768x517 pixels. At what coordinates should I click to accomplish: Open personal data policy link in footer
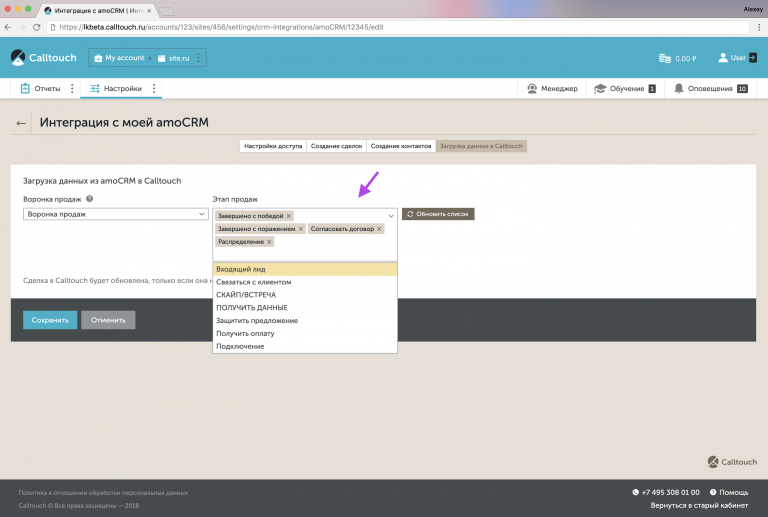pos(103,493)
